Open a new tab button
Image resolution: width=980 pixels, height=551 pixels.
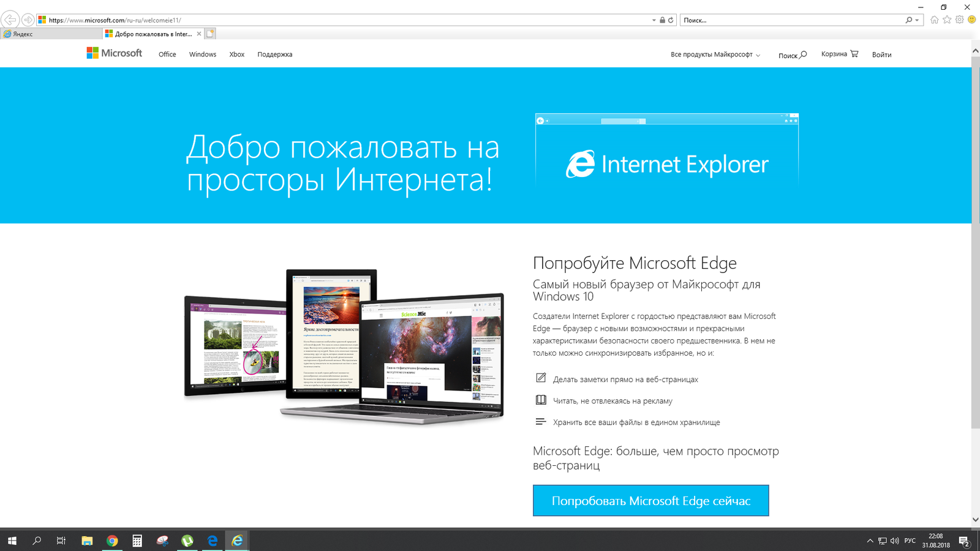click(x=210, y=34)
